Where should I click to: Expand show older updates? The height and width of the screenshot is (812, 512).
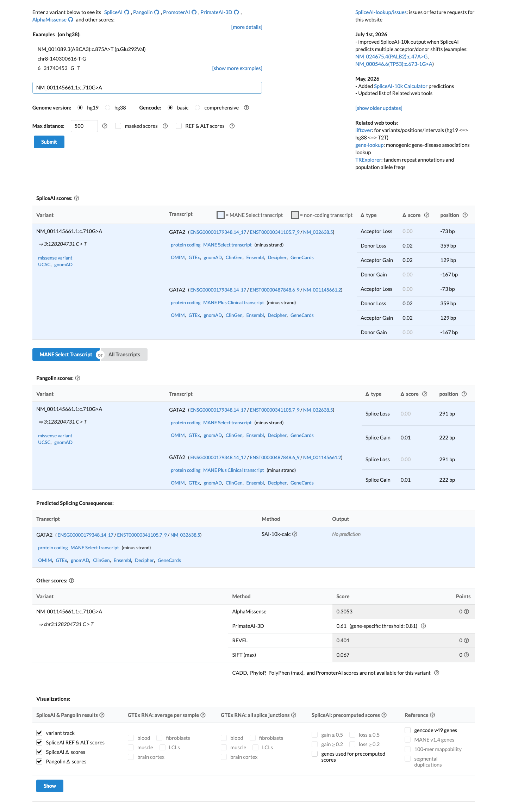pyautogui.click(x=379, y=108)
